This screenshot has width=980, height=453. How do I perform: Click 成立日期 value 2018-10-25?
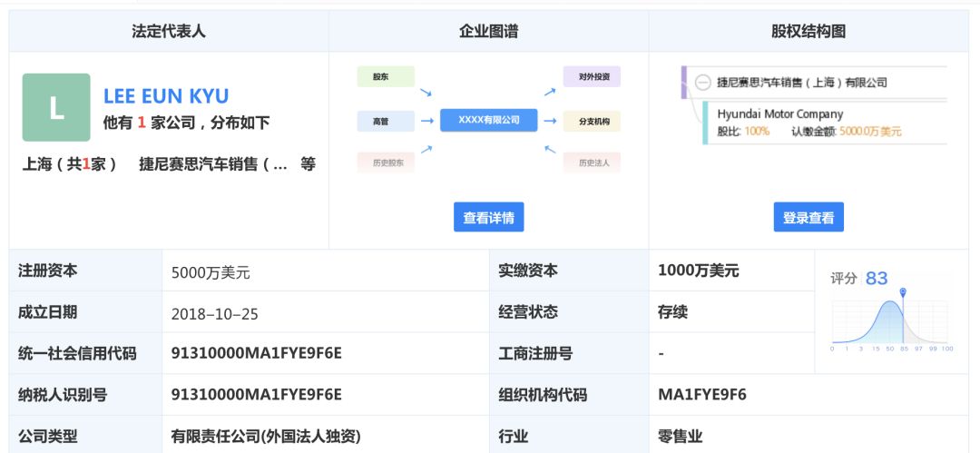tap(214, 313)
